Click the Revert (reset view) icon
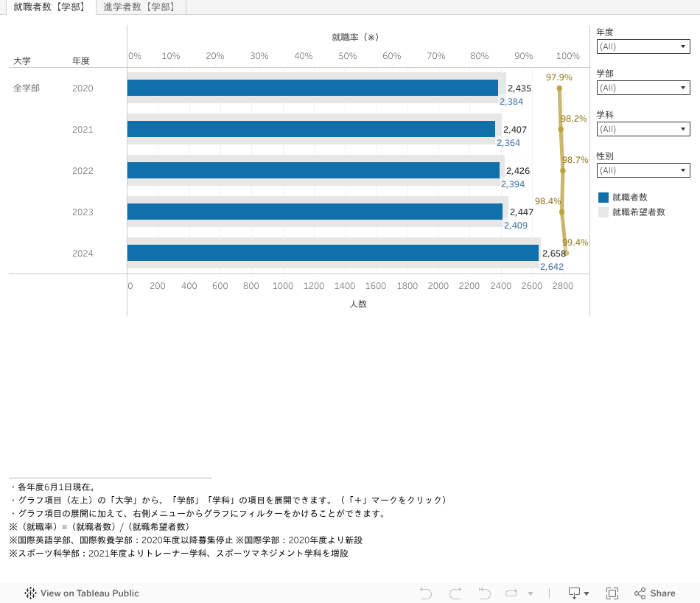 click(484, 593)
